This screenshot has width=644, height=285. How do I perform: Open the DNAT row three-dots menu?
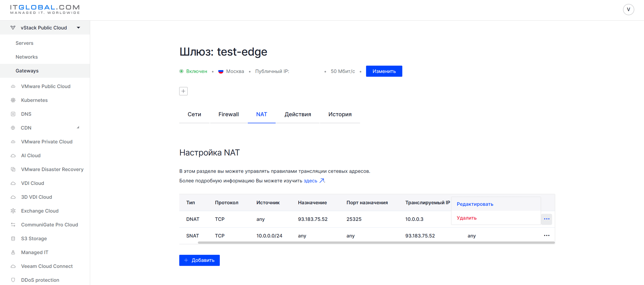(547, 219)
